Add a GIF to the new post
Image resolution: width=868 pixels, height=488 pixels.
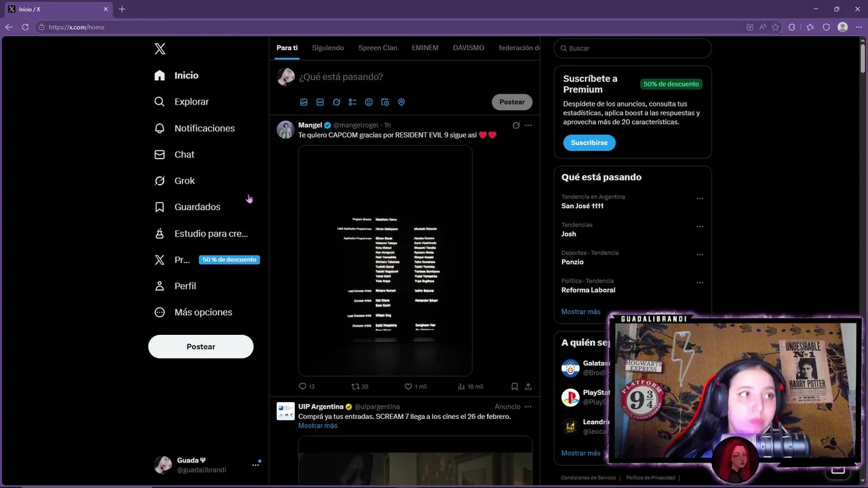[320, 102]
